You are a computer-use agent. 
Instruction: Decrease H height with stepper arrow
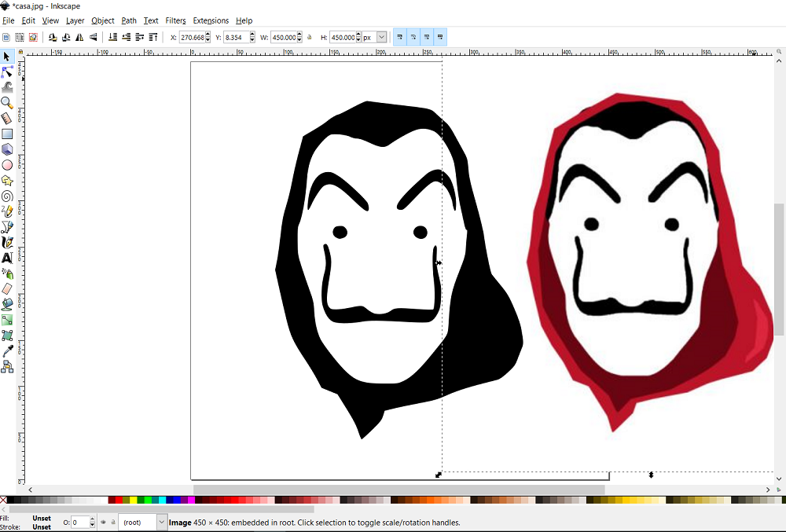click(x=358, y=40)
